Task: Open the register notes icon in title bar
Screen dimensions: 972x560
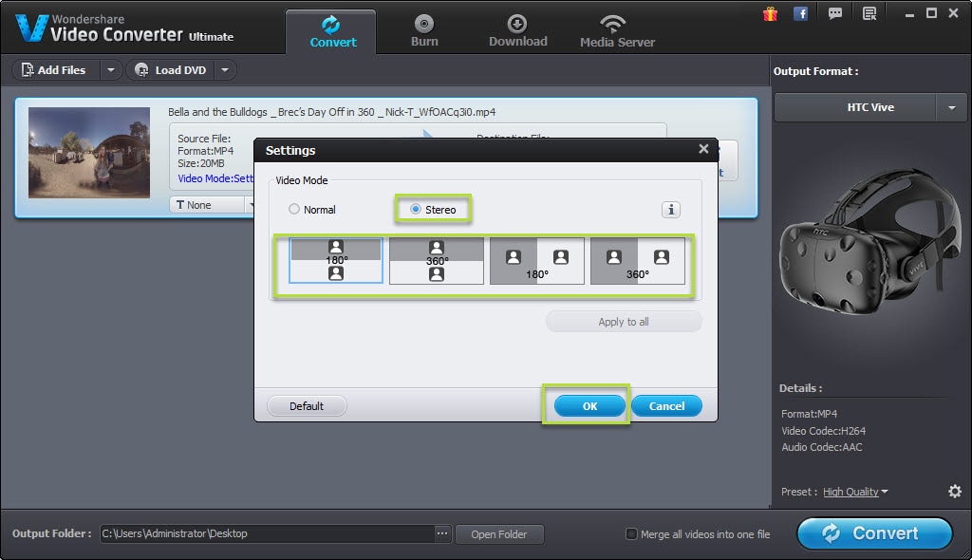Action: [x=869, y=13]
